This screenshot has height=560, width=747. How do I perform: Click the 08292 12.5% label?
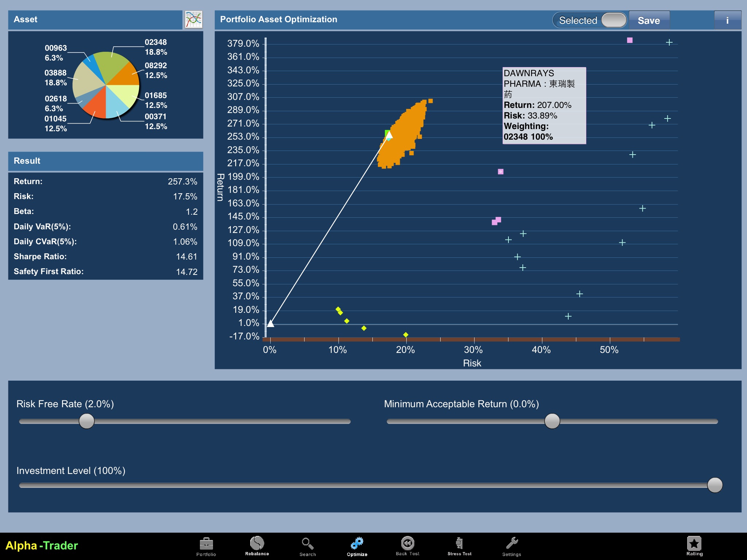point(156,70)
